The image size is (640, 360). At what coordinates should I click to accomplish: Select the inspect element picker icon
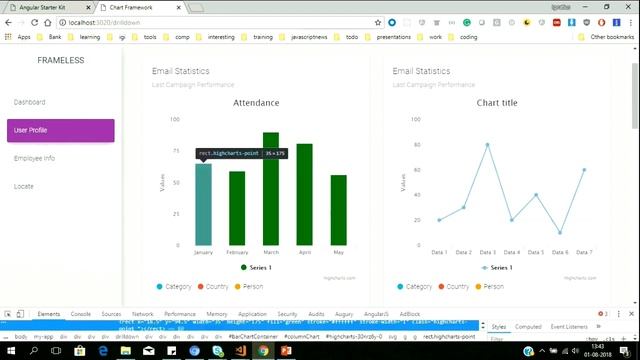click(x=8, y=314)
